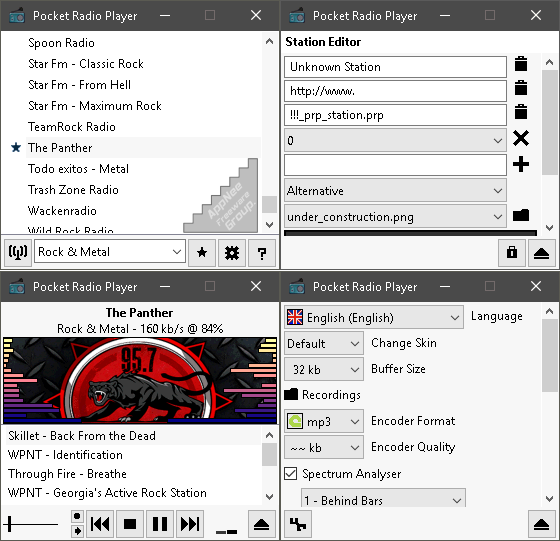
Task: Open the English (English) language dropdown
Action: click(x=374, y=317)
